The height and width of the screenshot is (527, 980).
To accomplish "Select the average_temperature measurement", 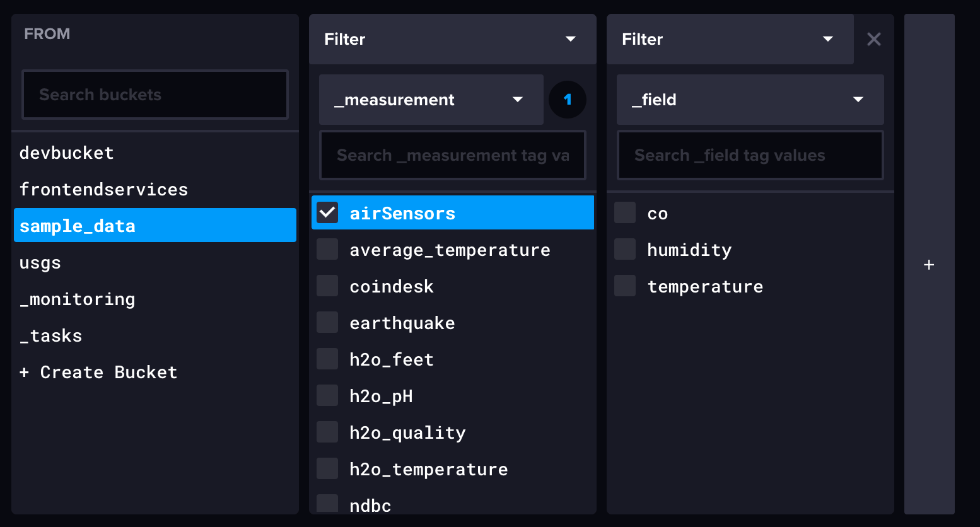I will [327, 249].
